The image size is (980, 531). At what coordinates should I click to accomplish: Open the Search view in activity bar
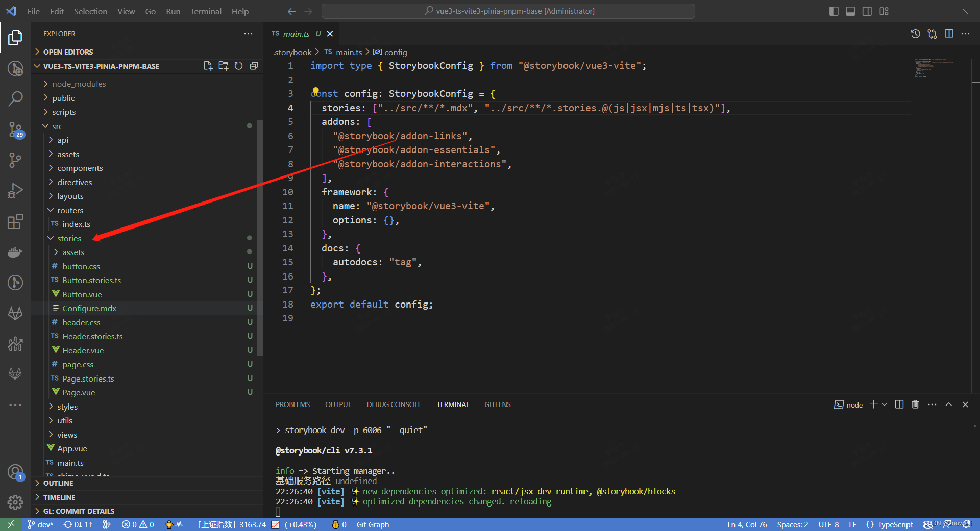point(15,98)
